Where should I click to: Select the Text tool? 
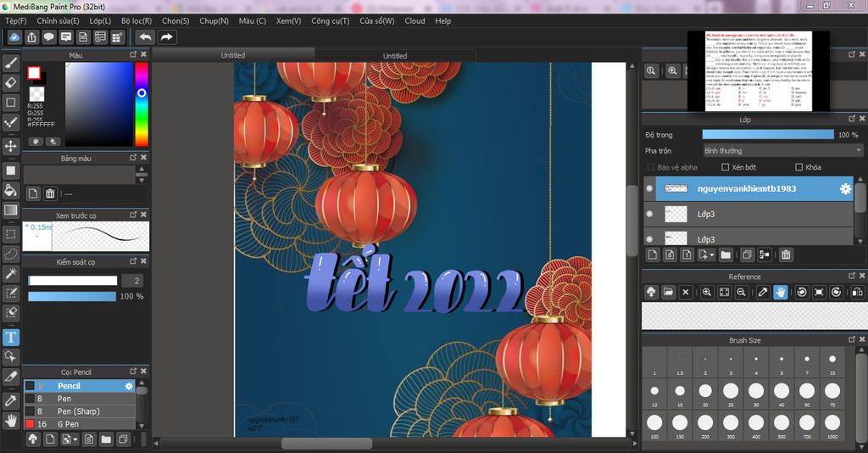click(10, 338)
